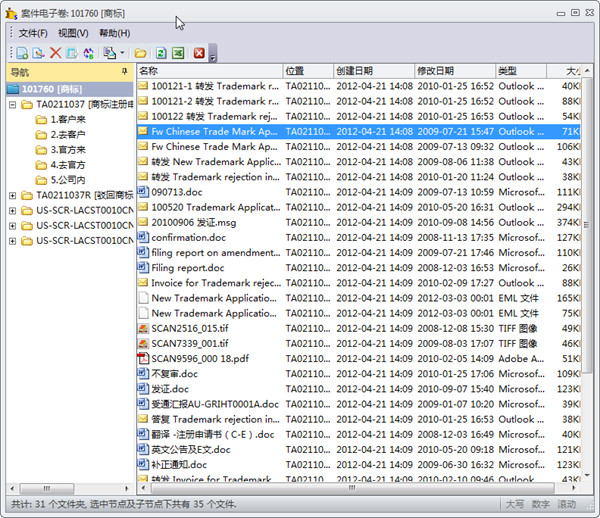The height and width of the screenshot is (518, 600).
Task: Sort by the 位置 column header
Action: (x=308, y=71)
